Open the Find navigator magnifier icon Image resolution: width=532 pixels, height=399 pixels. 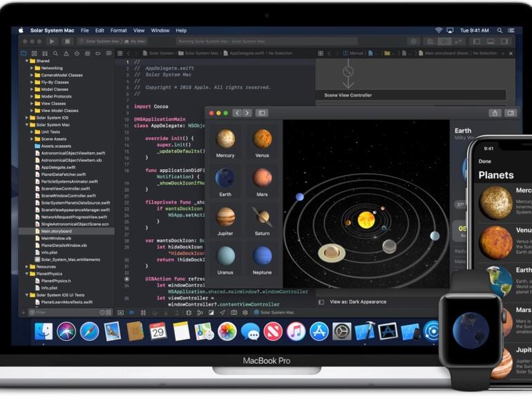tap(55, 53)
